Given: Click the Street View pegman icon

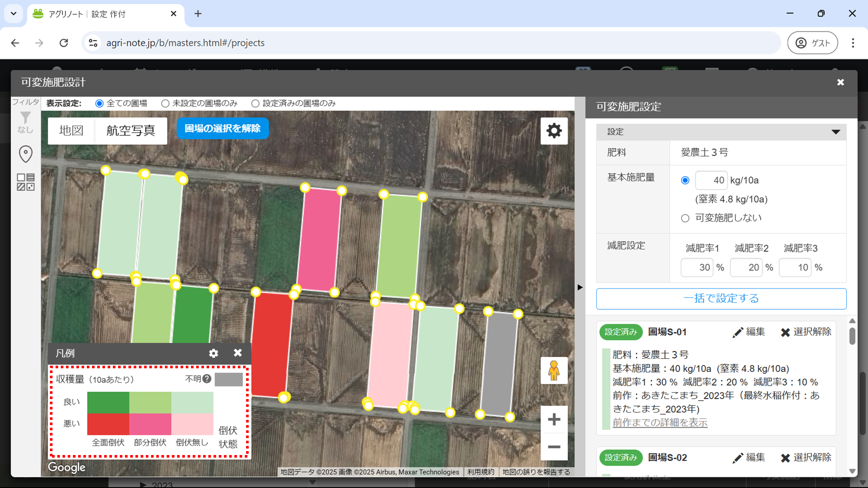Looking at the screenshot, I should click(x=554, y=370).
